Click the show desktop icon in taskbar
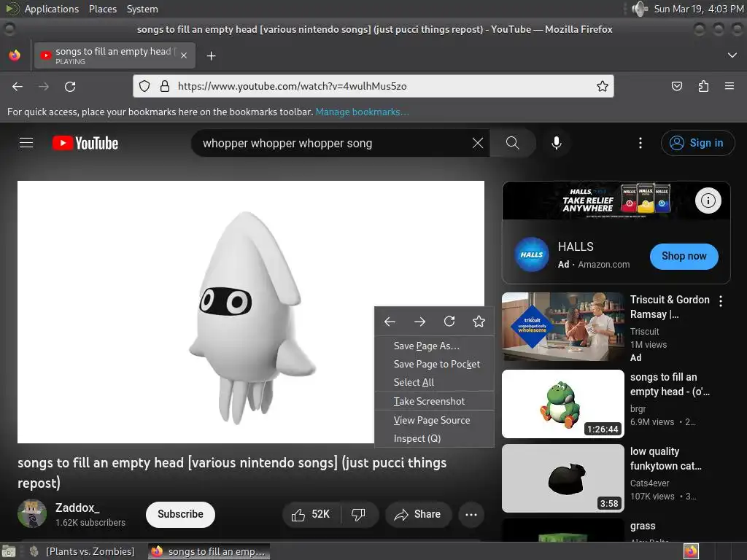 coord(9,551)
